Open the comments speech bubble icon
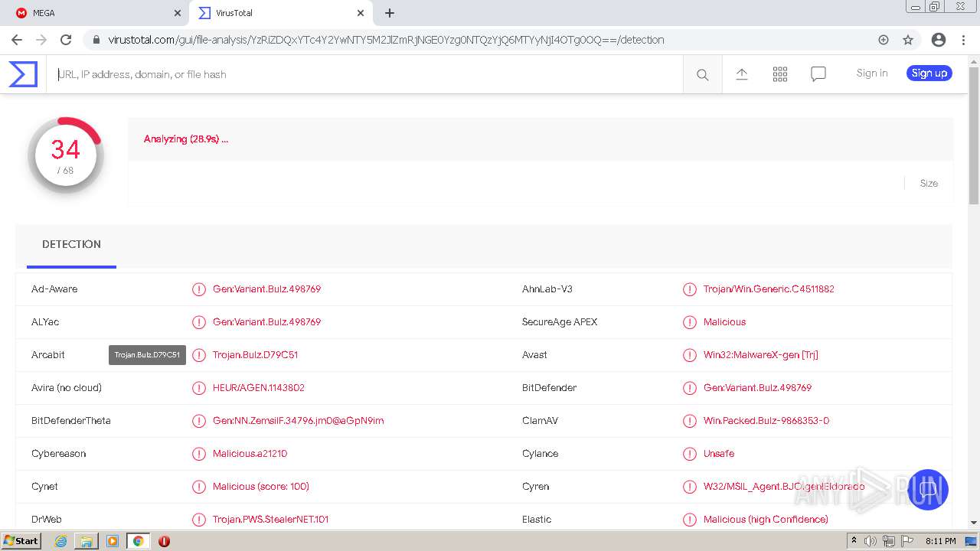 818,73
